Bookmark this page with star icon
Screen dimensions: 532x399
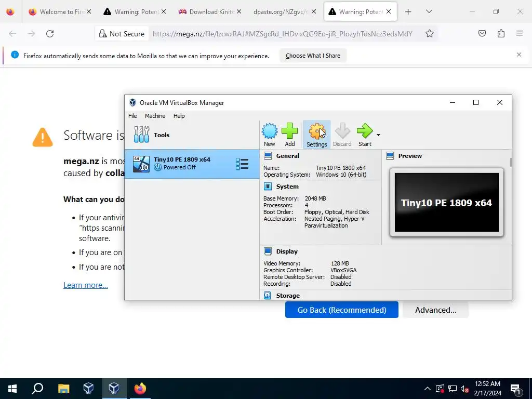pyautogui.click(x=430, y=34)
